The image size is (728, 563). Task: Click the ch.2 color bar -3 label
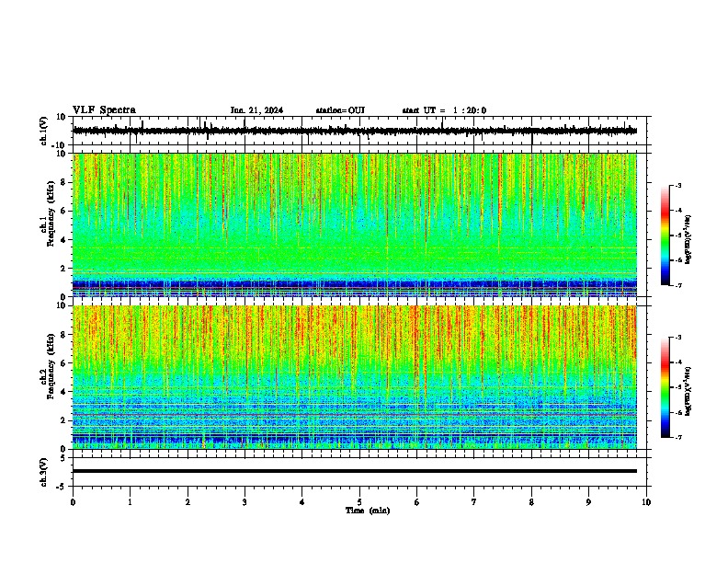677,338
